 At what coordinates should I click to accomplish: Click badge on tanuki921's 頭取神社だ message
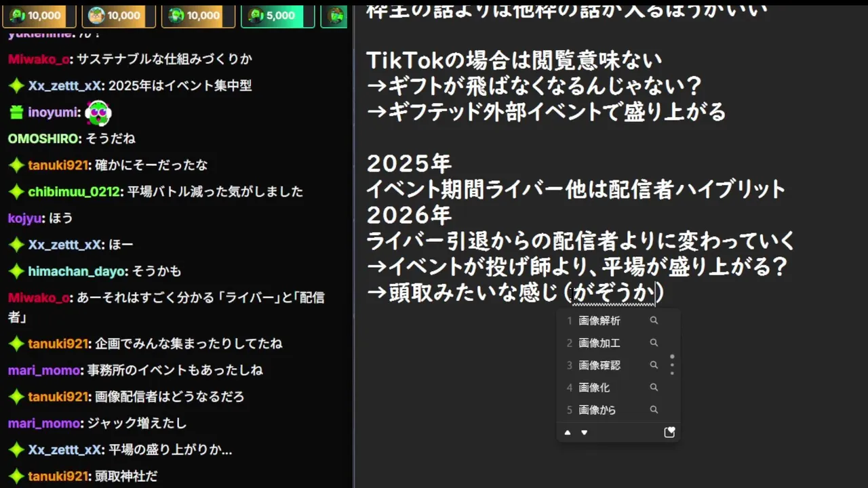coord(16,476)
